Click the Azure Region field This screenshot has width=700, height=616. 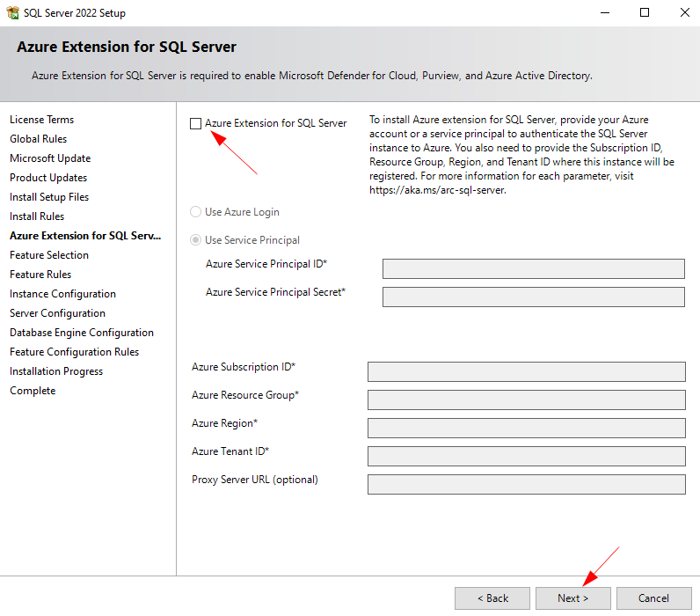[x=527, y=428]
